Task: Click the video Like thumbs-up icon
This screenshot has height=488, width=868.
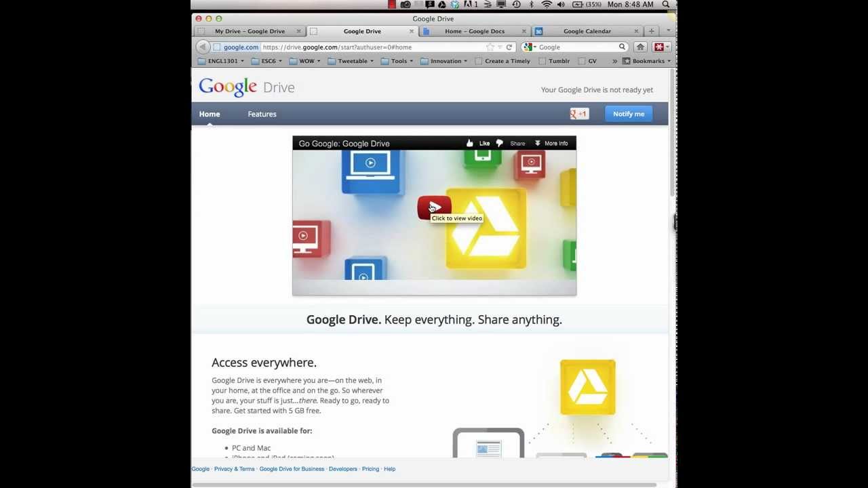Action: tap(470, 143)
